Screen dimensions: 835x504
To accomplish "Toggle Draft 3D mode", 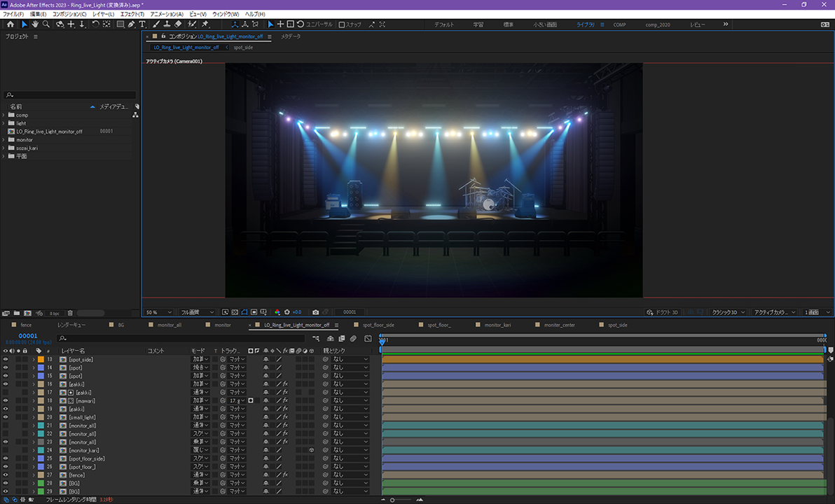I will (x=662, y=312).
